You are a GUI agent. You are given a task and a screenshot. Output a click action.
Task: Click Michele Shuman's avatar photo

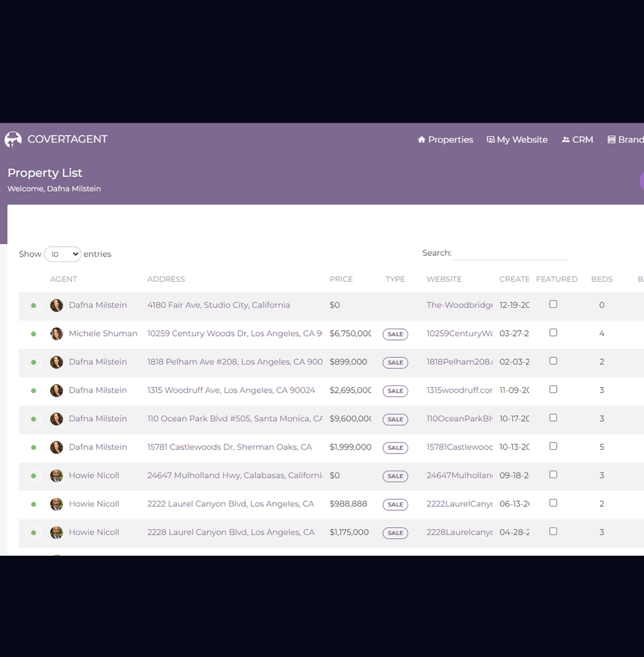point(56,334)
